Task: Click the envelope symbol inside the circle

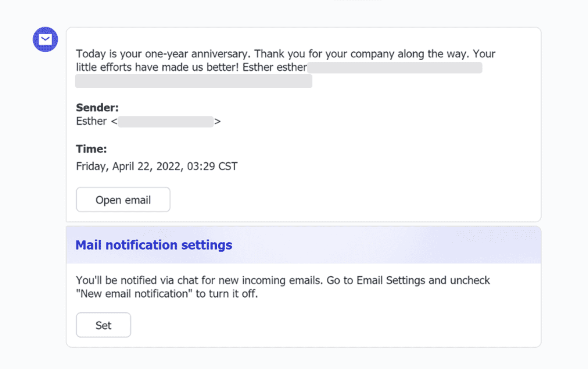Action: (45, 39)
